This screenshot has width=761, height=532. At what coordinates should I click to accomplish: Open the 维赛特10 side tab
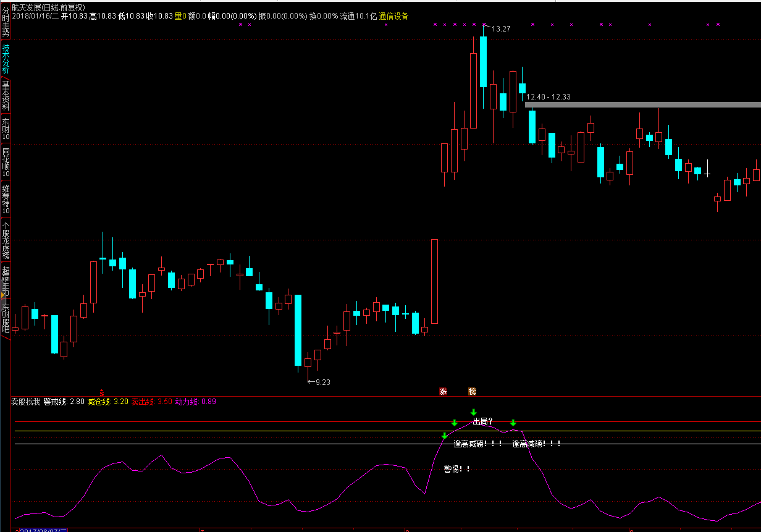pyautogui.click(x=5, y=199)
